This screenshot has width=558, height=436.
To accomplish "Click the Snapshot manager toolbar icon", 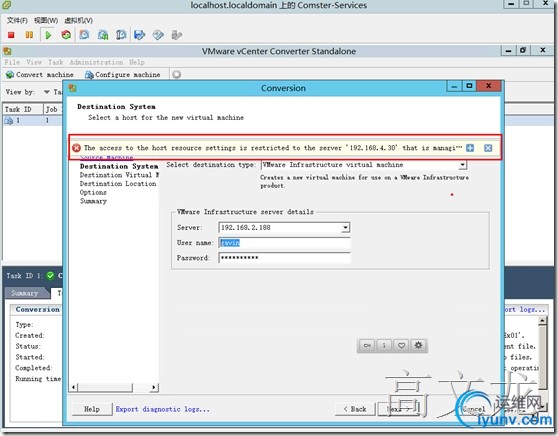I will point(121,35).
